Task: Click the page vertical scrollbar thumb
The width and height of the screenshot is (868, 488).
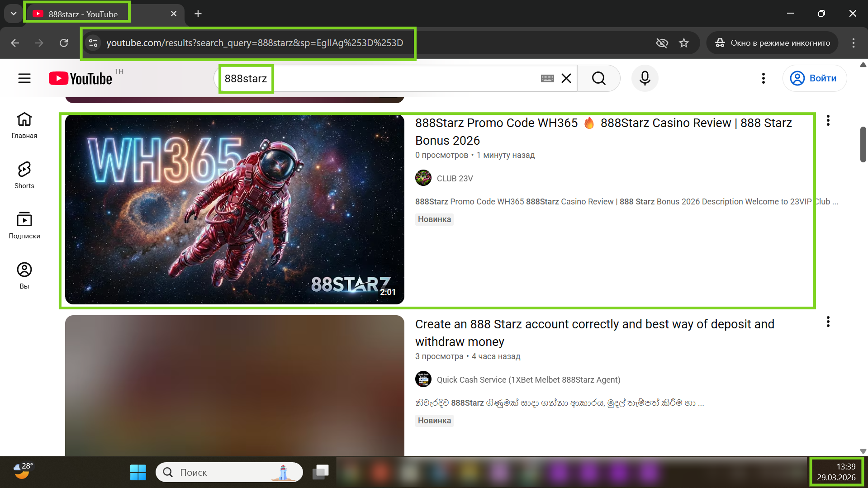Action: 863,145
